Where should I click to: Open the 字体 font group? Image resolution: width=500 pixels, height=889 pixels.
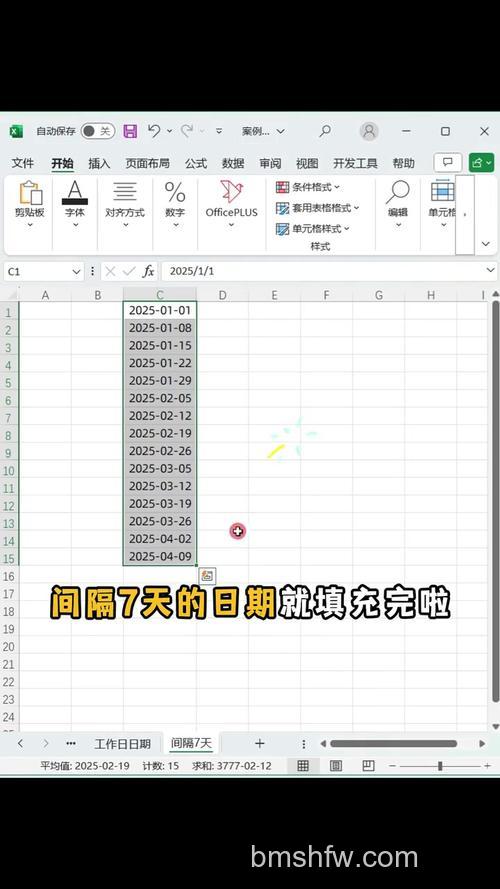coord(75,205)
